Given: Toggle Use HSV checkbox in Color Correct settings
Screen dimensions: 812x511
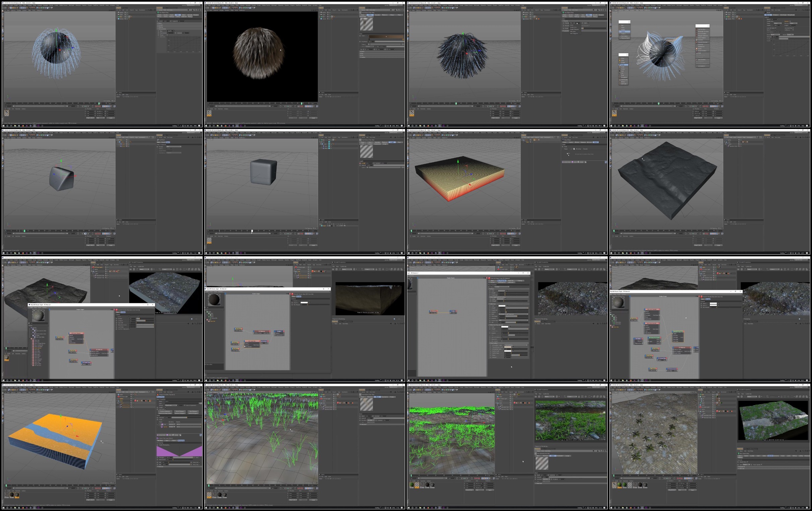Looking at the screenshot, I should click(130, 329).
